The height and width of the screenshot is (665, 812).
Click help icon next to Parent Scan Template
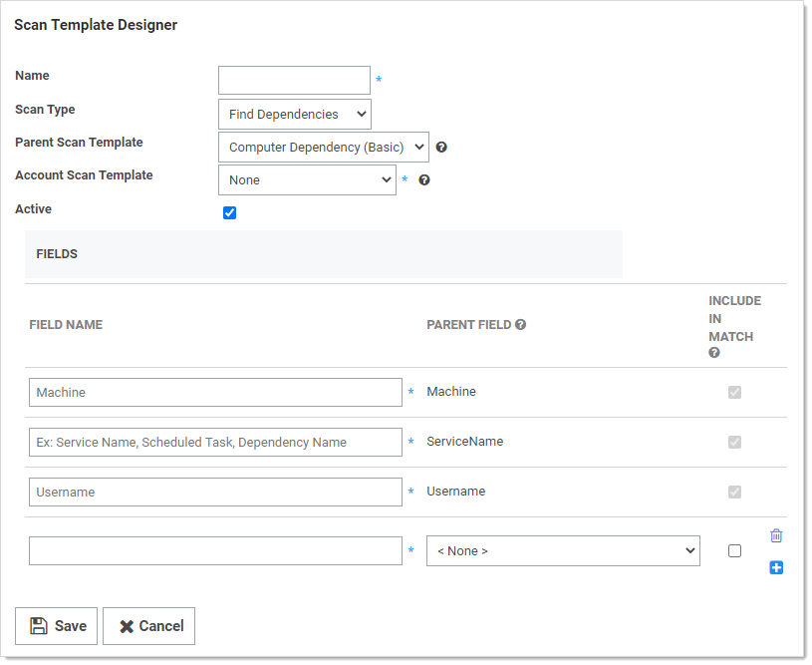tap(441, 148)
